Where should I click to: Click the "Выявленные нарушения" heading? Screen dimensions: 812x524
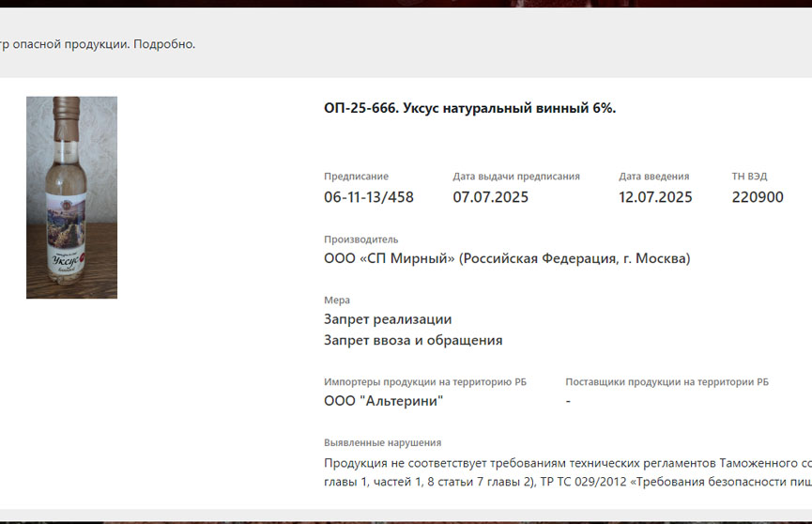pyautogui.click(x=382, y=442)
